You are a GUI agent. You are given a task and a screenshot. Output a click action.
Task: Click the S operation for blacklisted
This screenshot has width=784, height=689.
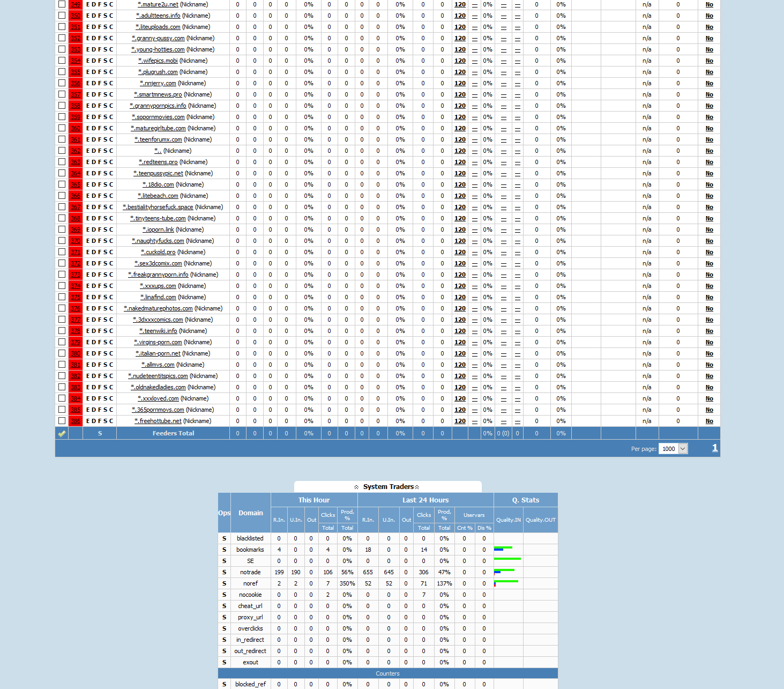pyautogui.click(x=225, y=538)
